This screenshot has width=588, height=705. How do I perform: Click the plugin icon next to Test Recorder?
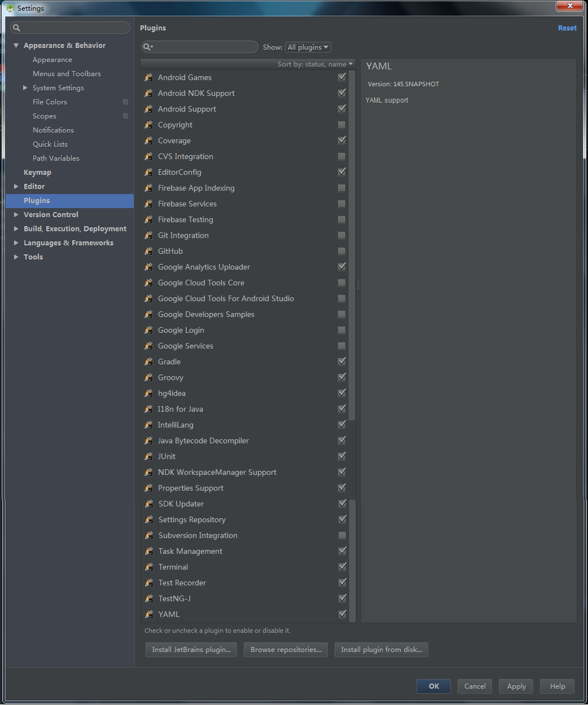pos(149,583)
